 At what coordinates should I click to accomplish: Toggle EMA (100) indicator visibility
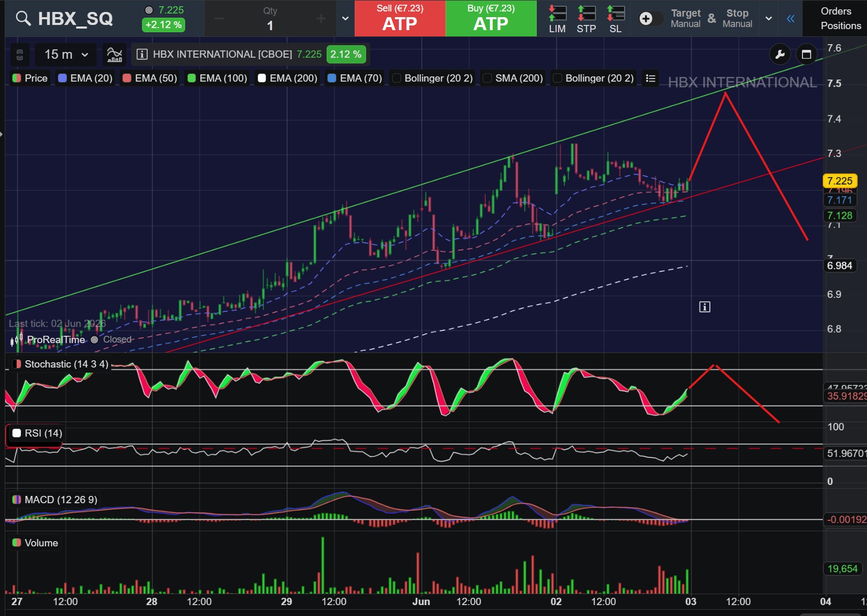click(217, 78)
